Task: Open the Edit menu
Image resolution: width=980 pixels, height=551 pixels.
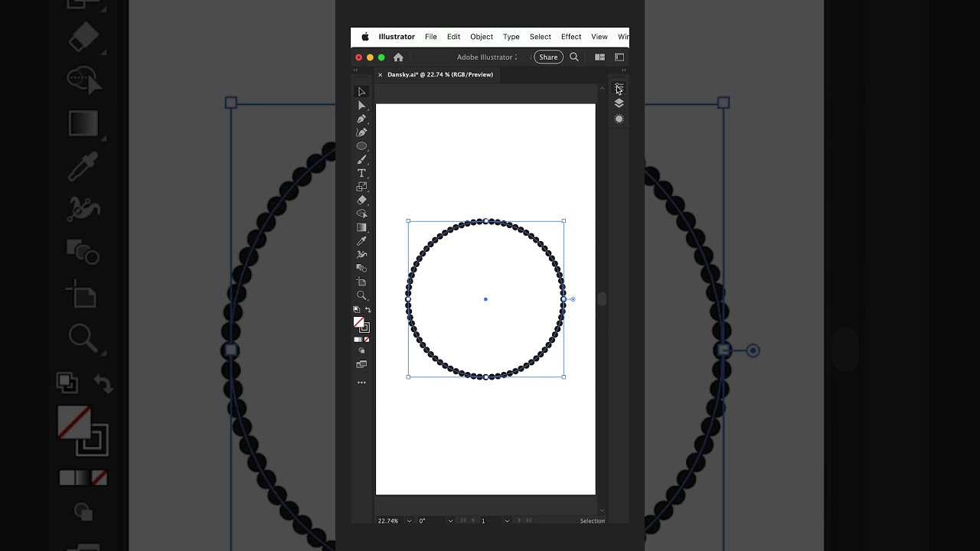Action: tap(454, 37)
